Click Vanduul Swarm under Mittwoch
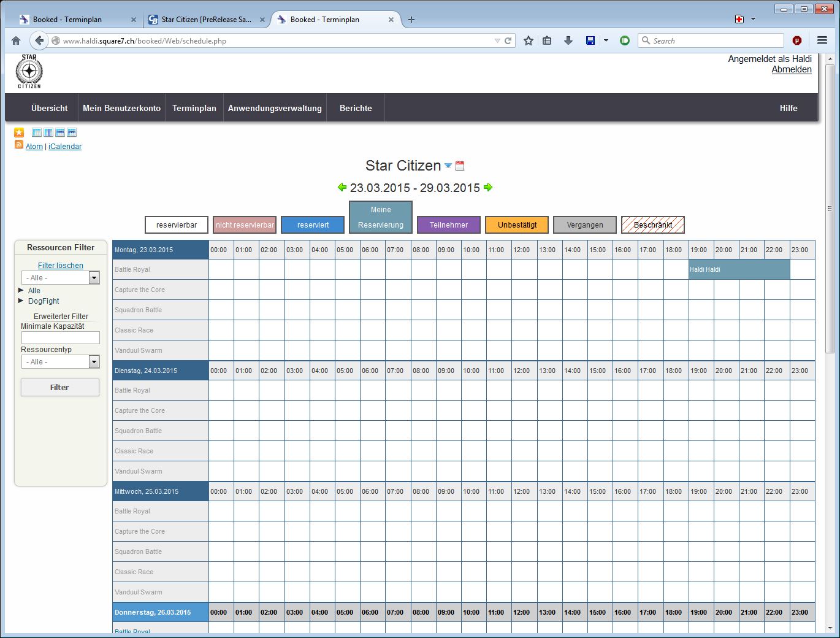Screen dimensions: 840x638 coord(139,592)
